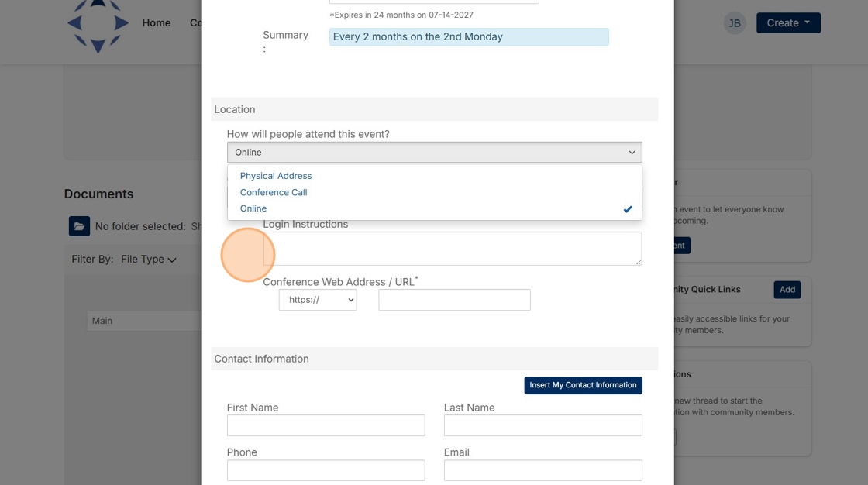Click the First Name input field
The width and height of the screenshot is (868, 485).
(x=326, y=425)
